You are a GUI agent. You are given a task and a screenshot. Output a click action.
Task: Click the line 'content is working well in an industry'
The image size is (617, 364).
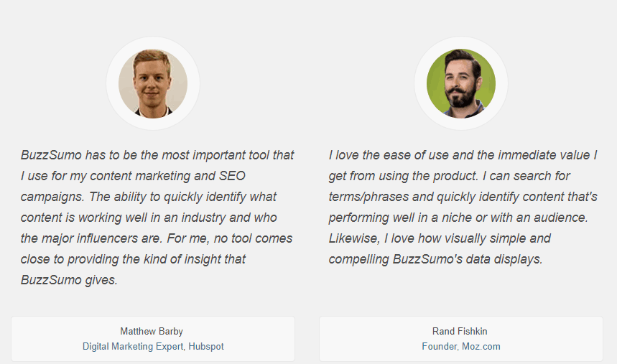tap(149, 218)
